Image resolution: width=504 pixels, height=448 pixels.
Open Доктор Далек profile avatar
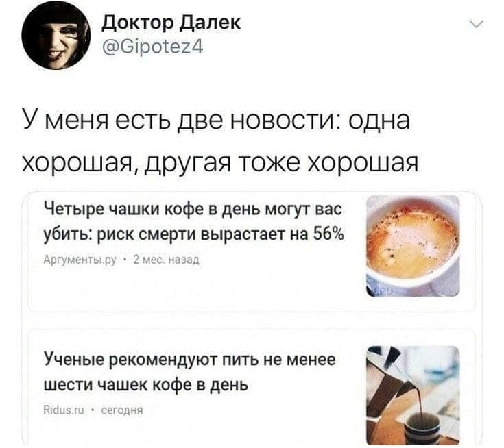pyautogui.click(x=56, y=35)
